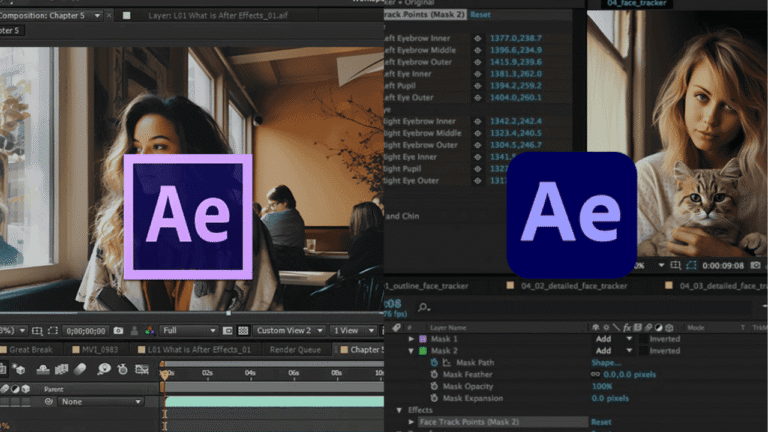Open the L01 What is After Effects_01 timeline tab
Image resolution: width=768 pixels, height=432 pixels.
194,350
